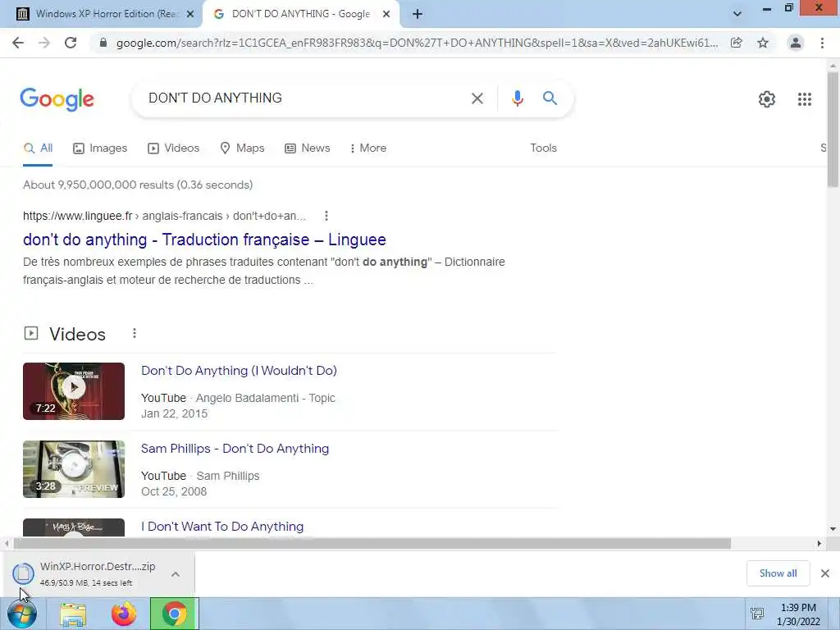This screenshot has width=840, height=630.
Task: Open the Windows Start button
Action: [x=22, y=614]
